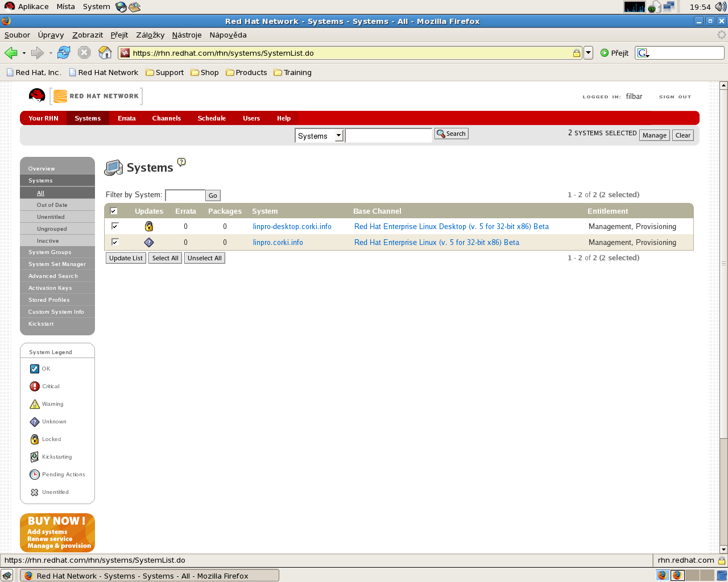
Task: Click the Update List button
Action: (126, 258)
